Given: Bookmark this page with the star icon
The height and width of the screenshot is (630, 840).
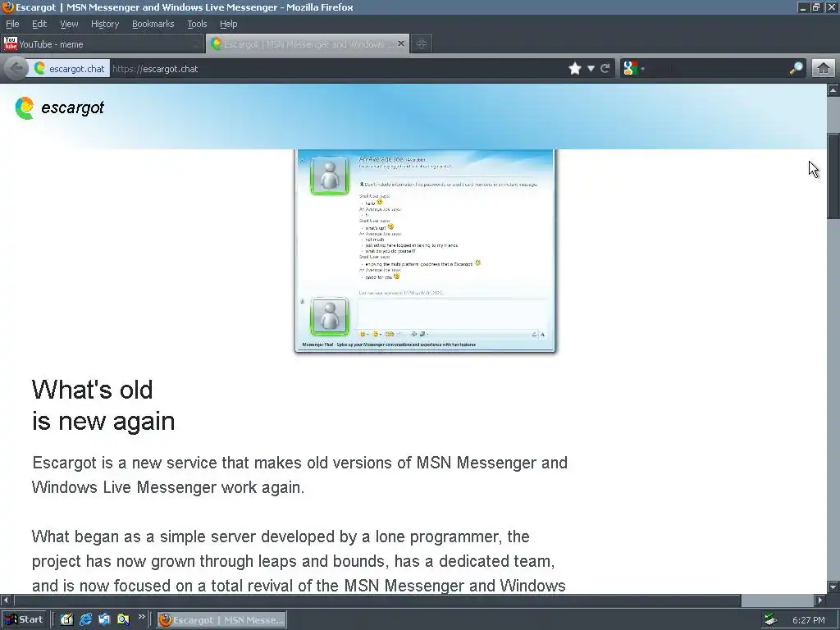Looking at the screenshot, I should click(575, 69).
